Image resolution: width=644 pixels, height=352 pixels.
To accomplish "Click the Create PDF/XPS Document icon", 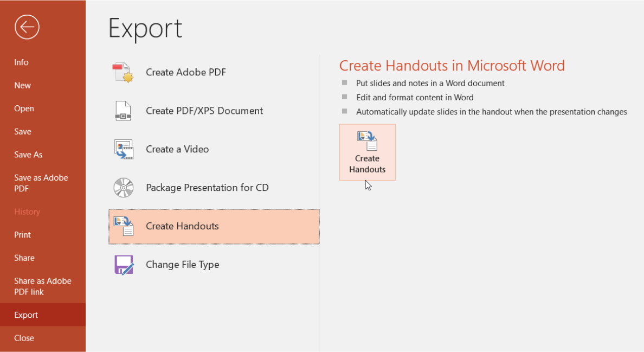I will pyautogui.click(x=123, y=111).
